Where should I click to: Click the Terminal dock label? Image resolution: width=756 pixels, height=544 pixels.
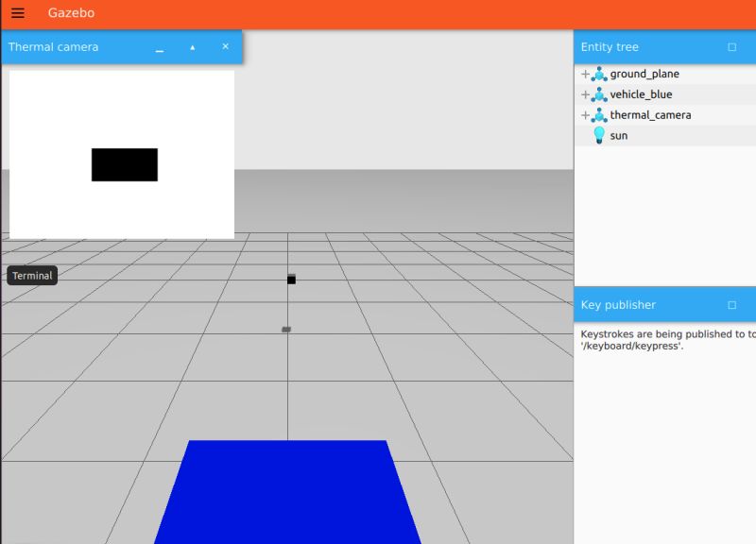point(31,275)
